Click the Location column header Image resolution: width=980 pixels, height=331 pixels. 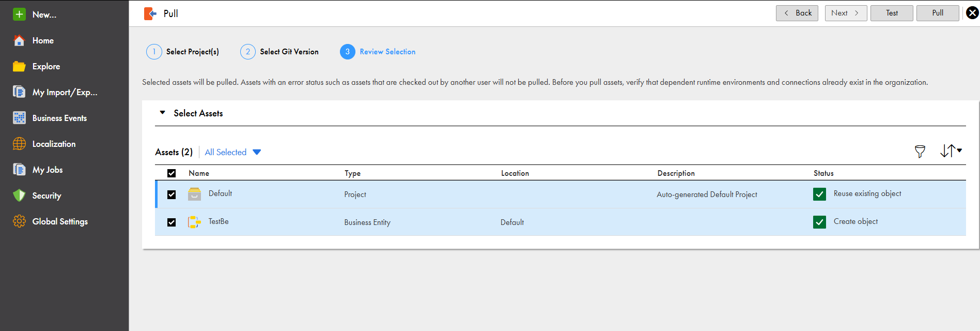pos(515,173)
